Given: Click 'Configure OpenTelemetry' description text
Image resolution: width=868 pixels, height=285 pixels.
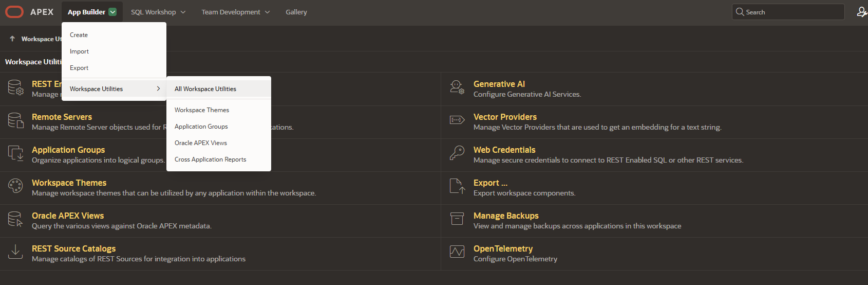Looking at the screenshot, I should pyautogui.click(x=515, y=259).
